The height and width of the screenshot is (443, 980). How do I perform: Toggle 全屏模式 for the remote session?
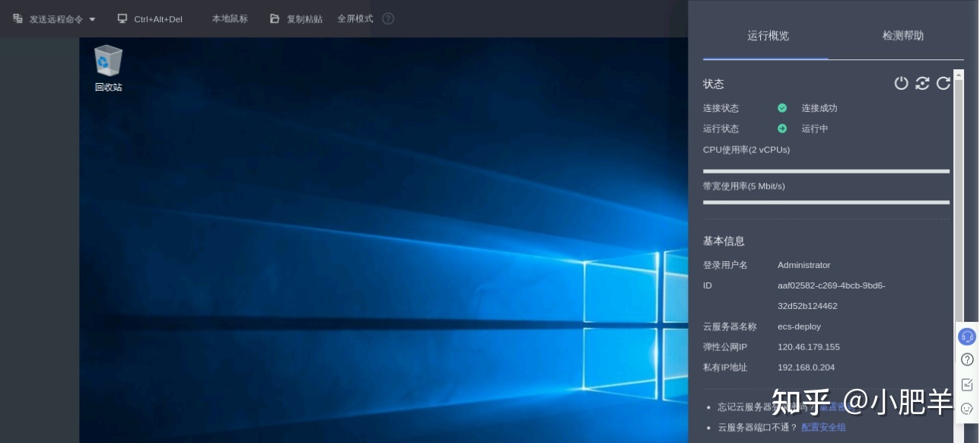pos(355,18)
